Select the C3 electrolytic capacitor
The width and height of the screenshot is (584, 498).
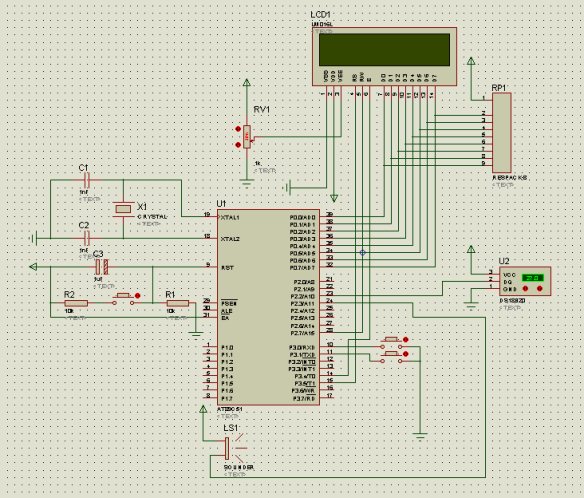point(102,267)
